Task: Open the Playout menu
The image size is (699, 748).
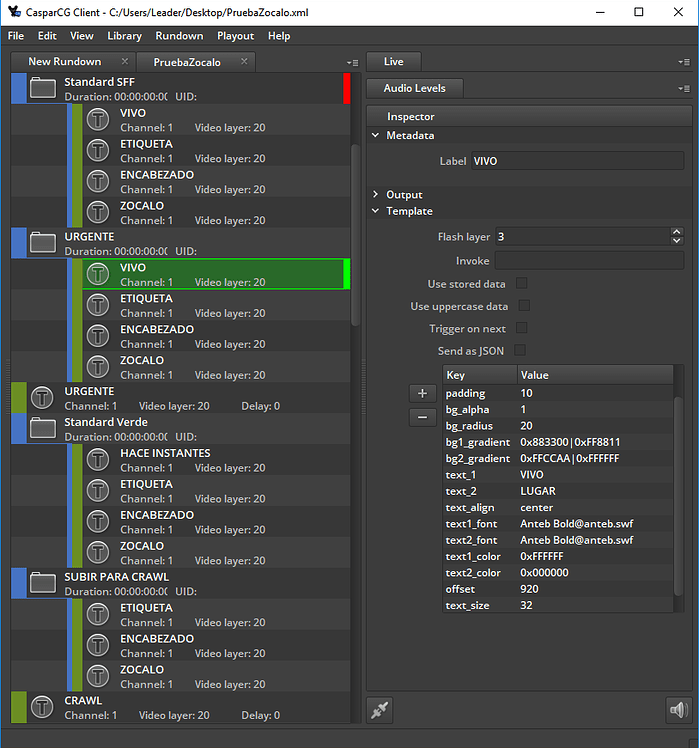Action: coord(235,36)
